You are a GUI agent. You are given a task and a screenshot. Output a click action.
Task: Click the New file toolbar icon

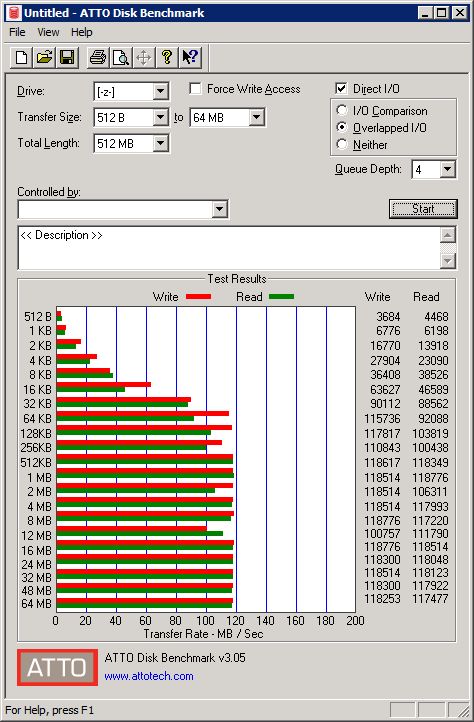21,58
